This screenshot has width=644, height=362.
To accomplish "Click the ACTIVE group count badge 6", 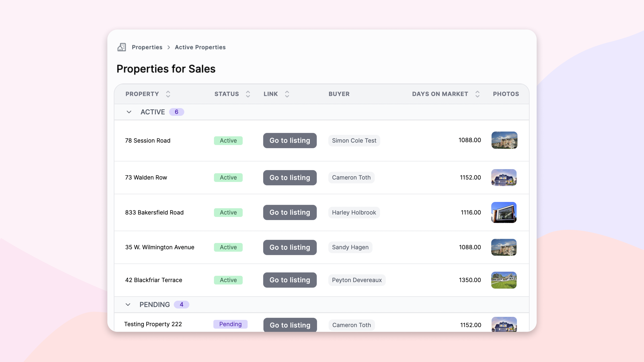I will (176, 112).
